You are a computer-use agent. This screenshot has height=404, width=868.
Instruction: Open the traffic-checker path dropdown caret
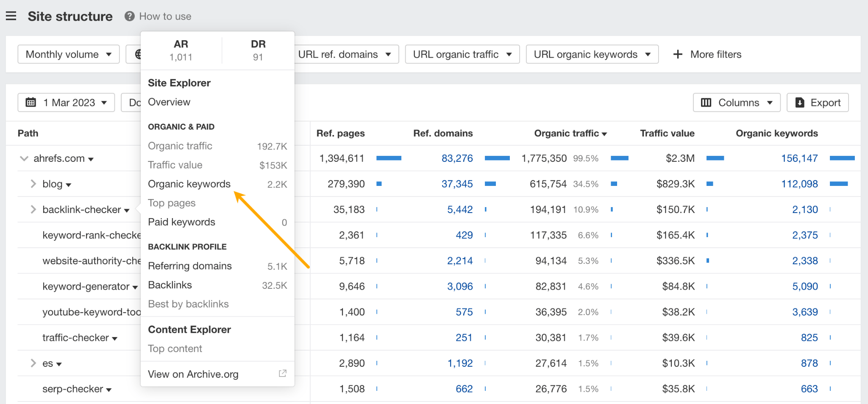click(x=114, y=339)
